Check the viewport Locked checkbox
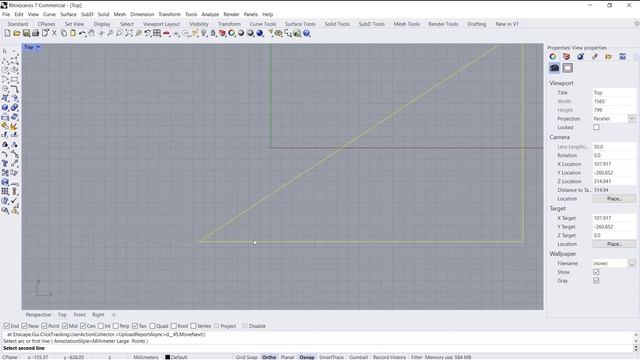This screenshot has width=640, height=360. [x=596, y=127]
